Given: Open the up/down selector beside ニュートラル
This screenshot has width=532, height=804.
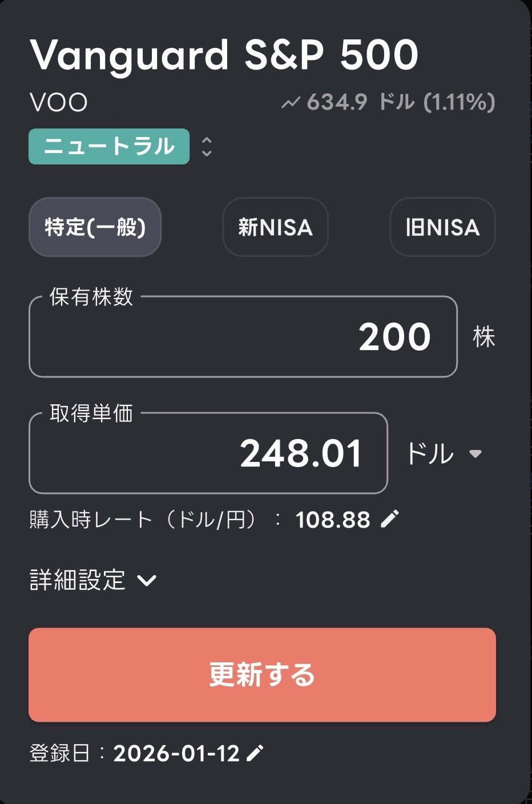Looking at the screenshot, I should pyautogui.click(x=207, y=147).
